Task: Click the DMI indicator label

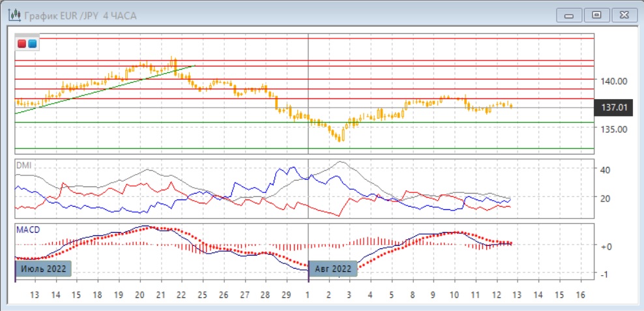Action: pyautogui.click(x=23, y=166)
